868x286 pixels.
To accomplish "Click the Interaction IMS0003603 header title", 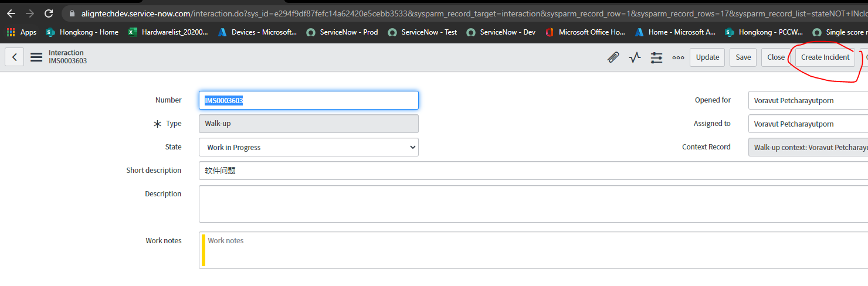I will pyautogui.click(x=67, y=57).
